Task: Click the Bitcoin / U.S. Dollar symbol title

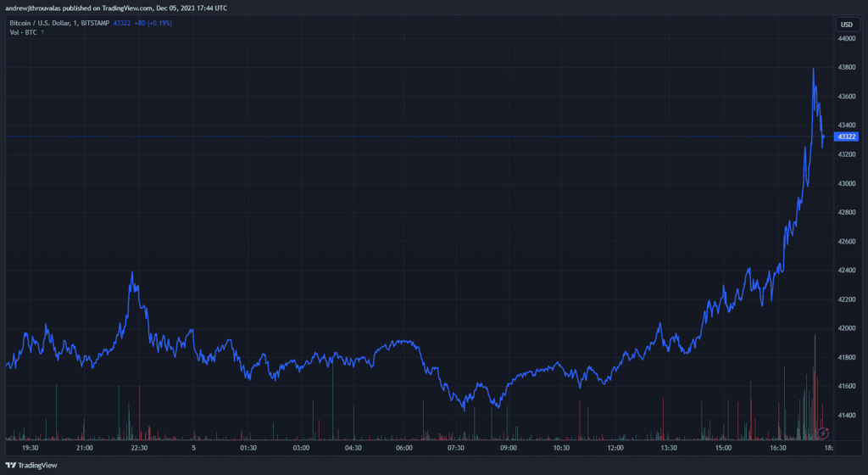Action: [x=59, y=23]
